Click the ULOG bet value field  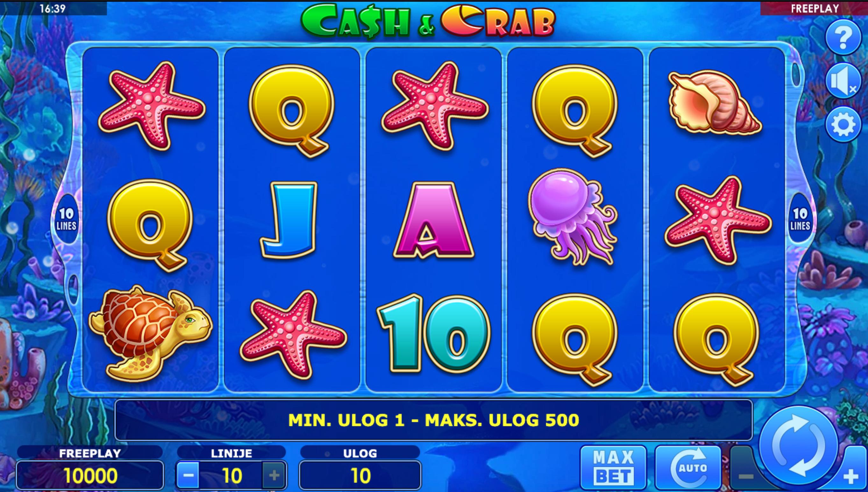point(360,475)
